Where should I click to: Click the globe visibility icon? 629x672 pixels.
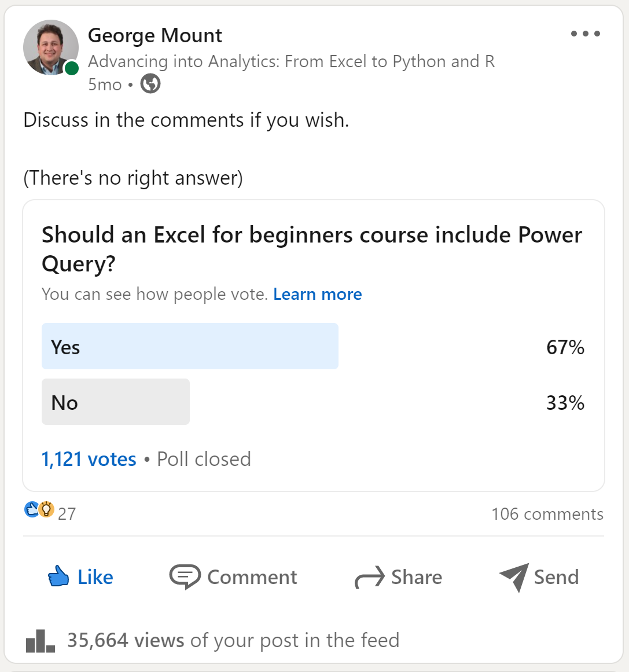tap(150, 84)
